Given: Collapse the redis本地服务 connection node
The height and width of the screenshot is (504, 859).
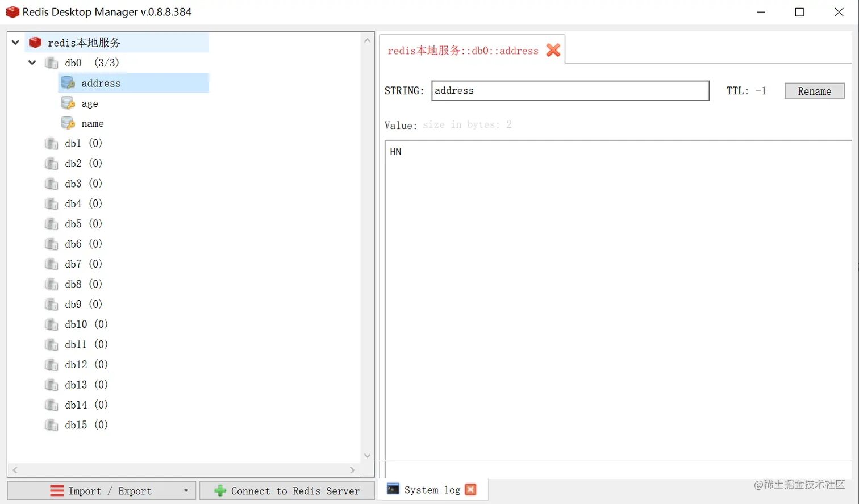Looking at the screenshot, I should [x=16, y=43].
